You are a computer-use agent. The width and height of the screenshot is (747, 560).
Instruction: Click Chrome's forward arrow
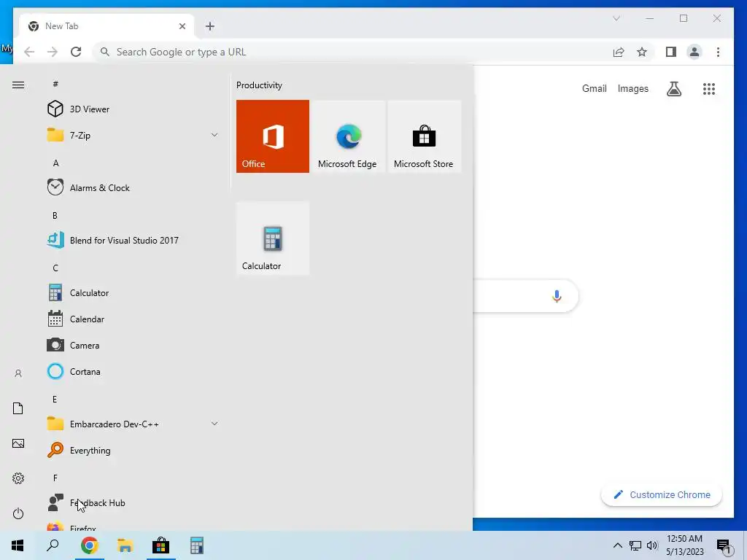coord(53,52)
